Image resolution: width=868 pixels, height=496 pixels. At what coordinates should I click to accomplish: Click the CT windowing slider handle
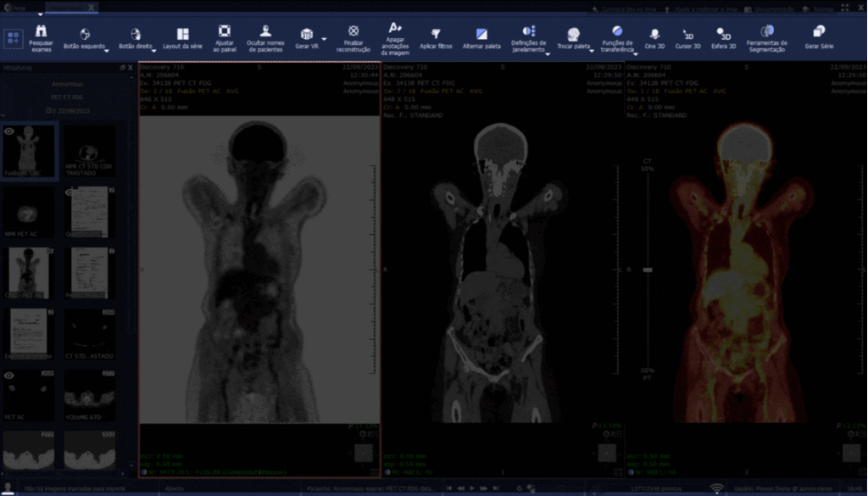click(x=648, y=270)
